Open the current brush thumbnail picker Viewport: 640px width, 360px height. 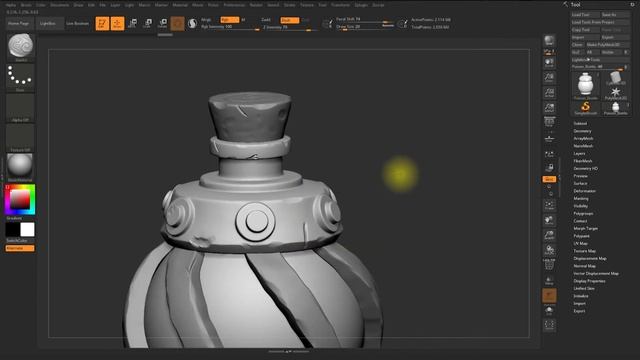20,46
